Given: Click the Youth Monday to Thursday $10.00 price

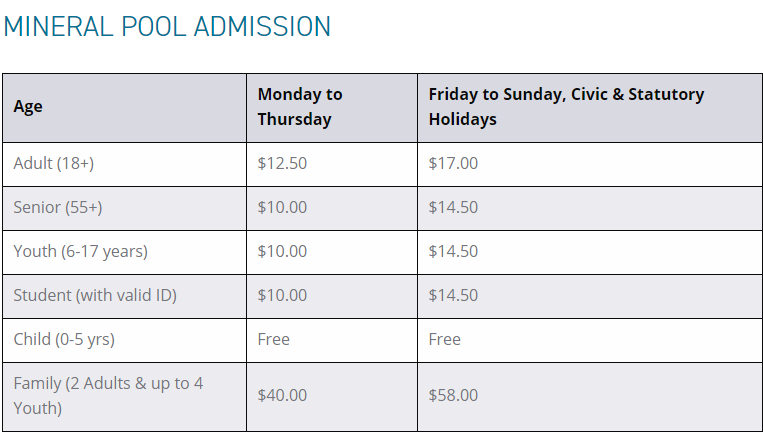Looking at the screenshot, I should tap(282, 251).
